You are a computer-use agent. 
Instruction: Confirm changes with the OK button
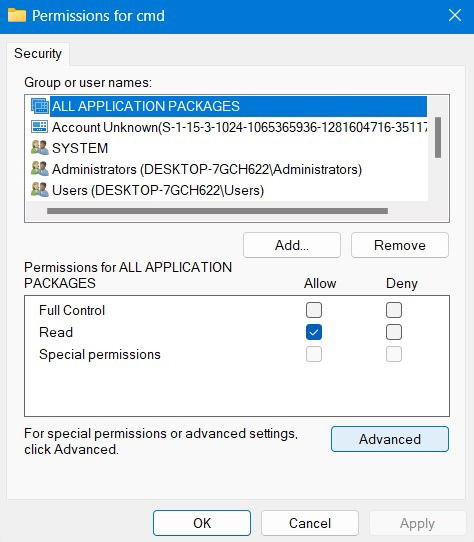coord(202,523)
